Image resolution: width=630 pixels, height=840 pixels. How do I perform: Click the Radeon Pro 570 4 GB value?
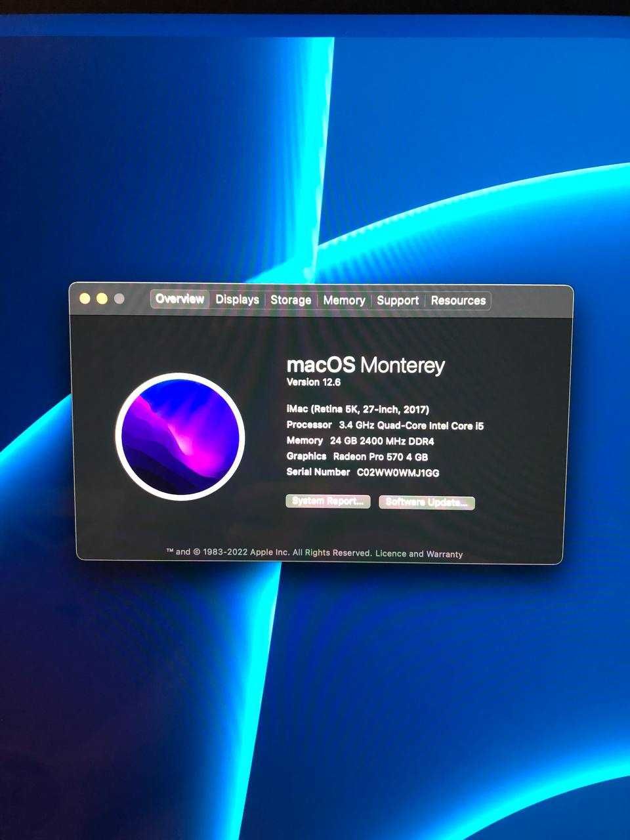pyautogui.click(x=381, y=457)
